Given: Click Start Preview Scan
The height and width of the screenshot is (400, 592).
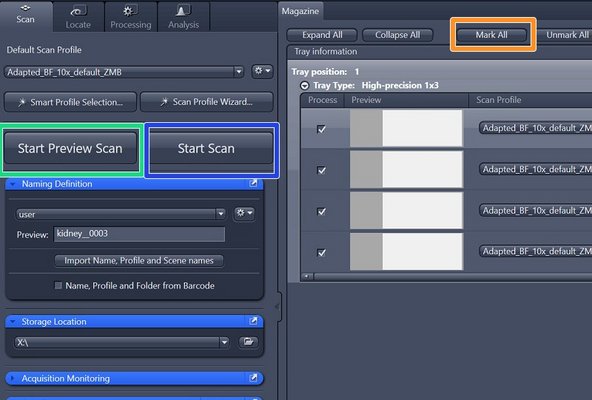Looking at the screenshot, I should coord(70,148).
